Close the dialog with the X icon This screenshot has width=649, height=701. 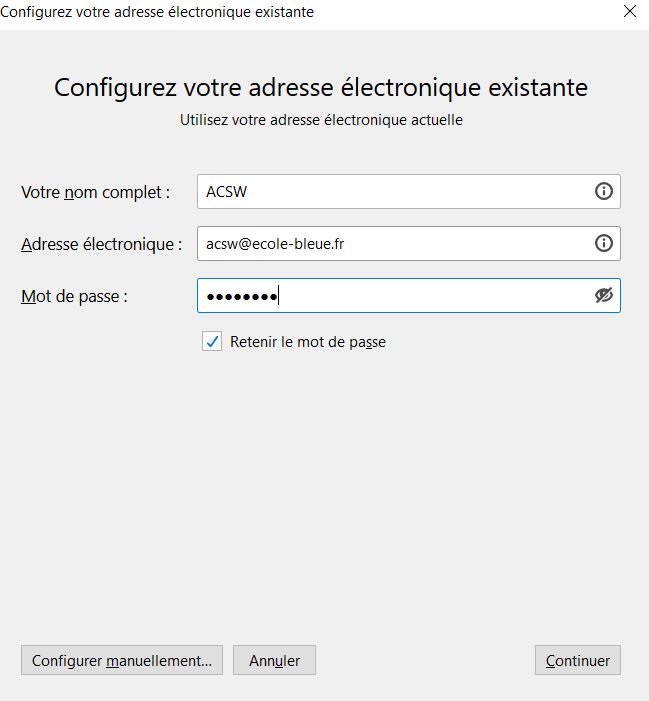click(630, 11)
